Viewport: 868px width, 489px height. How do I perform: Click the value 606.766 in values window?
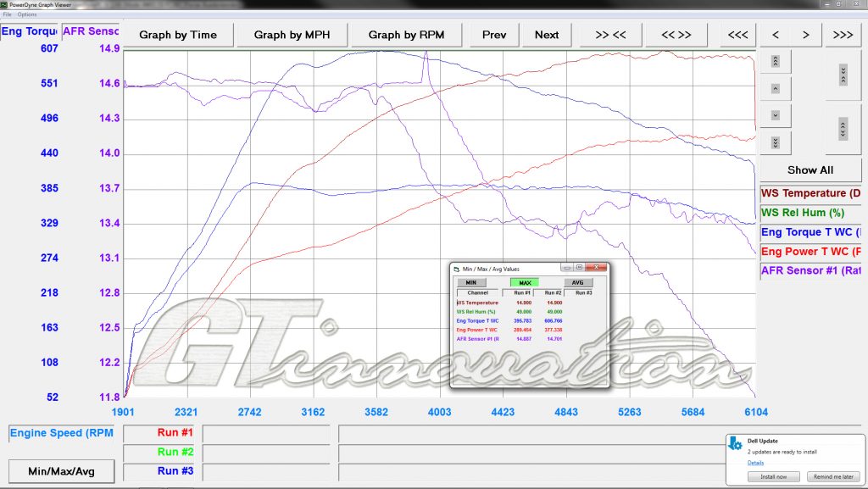pyautogui.click(x=553, y=321)
